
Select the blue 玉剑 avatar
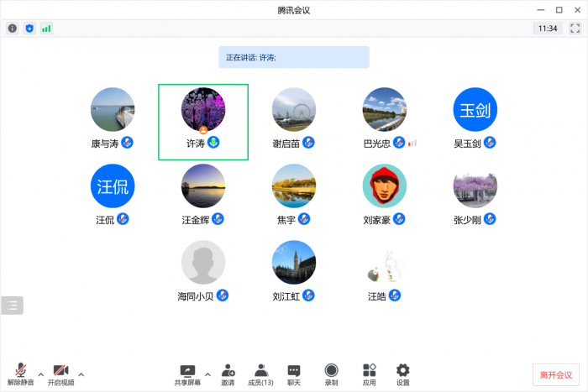[x=475, y=109]
